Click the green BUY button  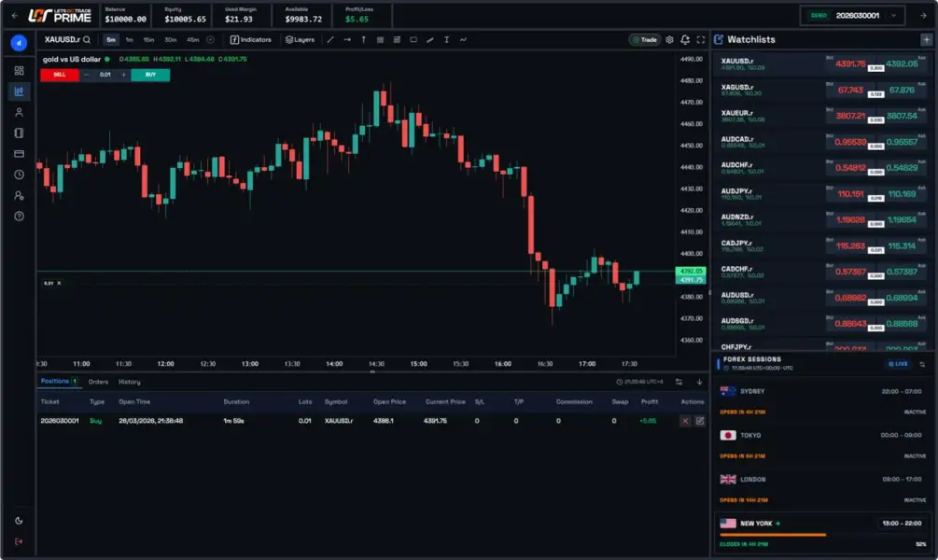click(x=150, y=75)
